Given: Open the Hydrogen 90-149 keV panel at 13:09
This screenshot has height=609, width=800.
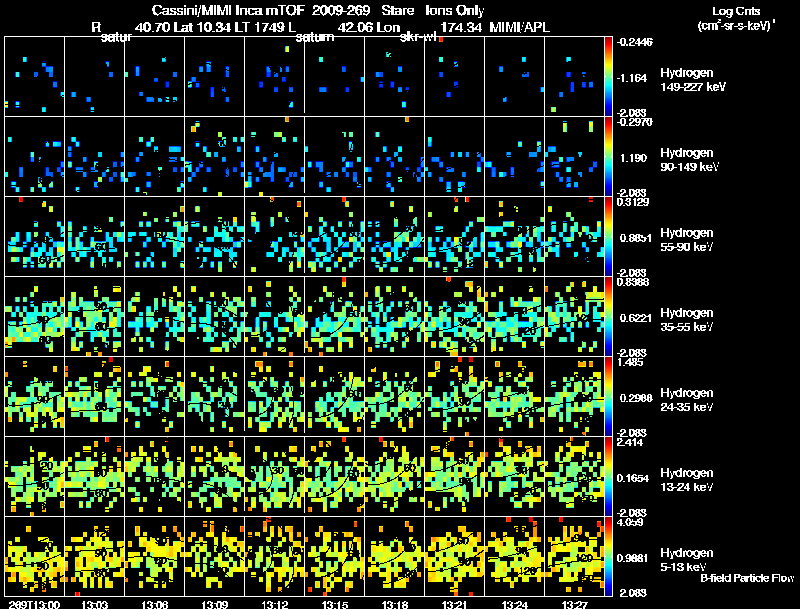Looking at the screenshot, I should click(x=214, y=157).
